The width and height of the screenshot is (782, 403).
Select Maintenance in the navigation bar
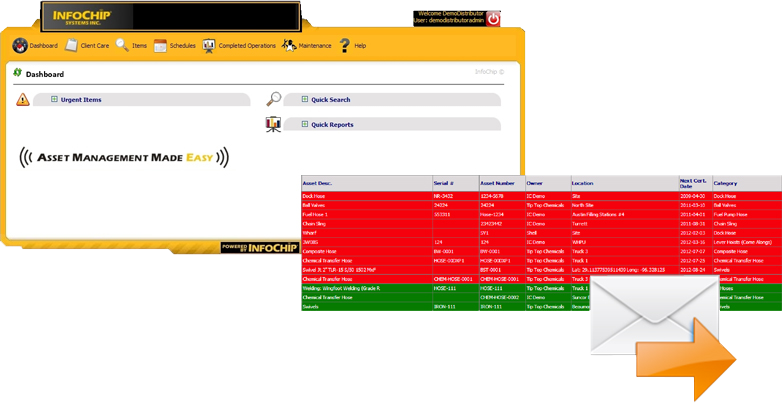[x=306, y=45]
